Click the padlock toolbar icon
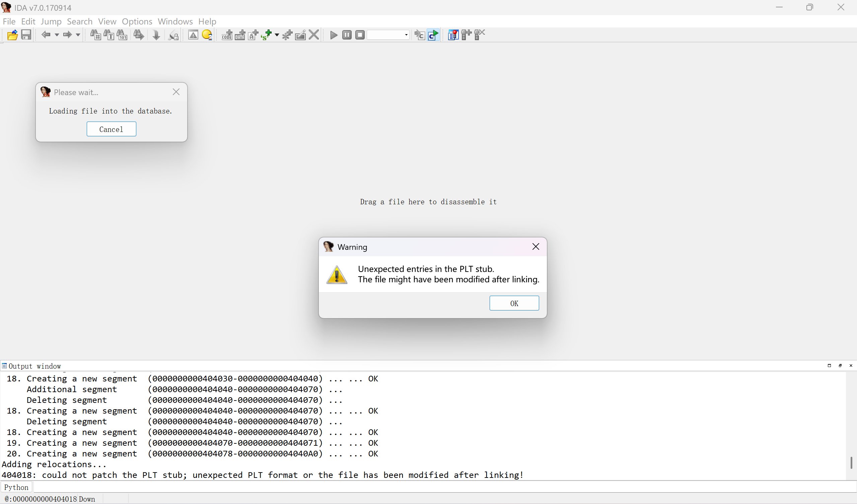The image size is (857, 504). 173,35
